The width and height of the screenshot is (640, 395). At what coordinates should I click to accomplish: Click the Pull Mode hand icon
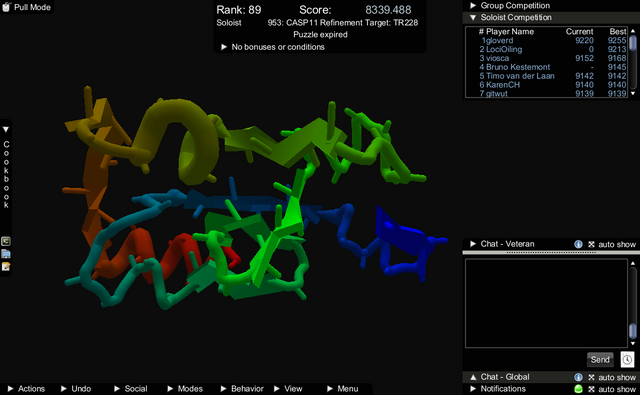pyautogui.click(x=6, y=7)
